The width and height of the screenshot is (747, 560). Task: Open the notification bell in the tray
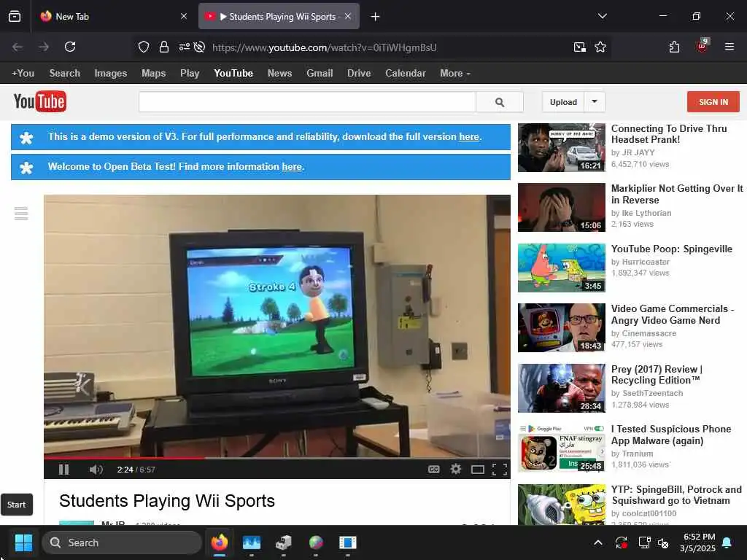(x=727, y=542)
